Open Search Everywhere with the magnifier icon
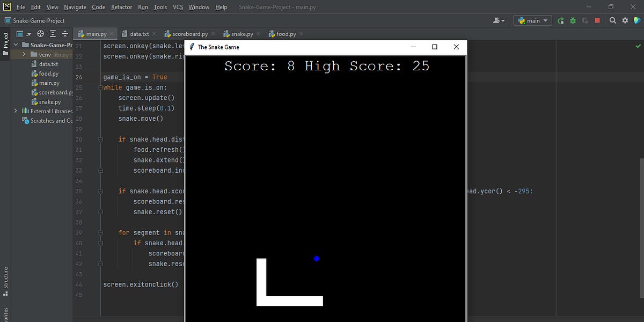The width and height of the screenshot is (644, 322). coord(613,20)
